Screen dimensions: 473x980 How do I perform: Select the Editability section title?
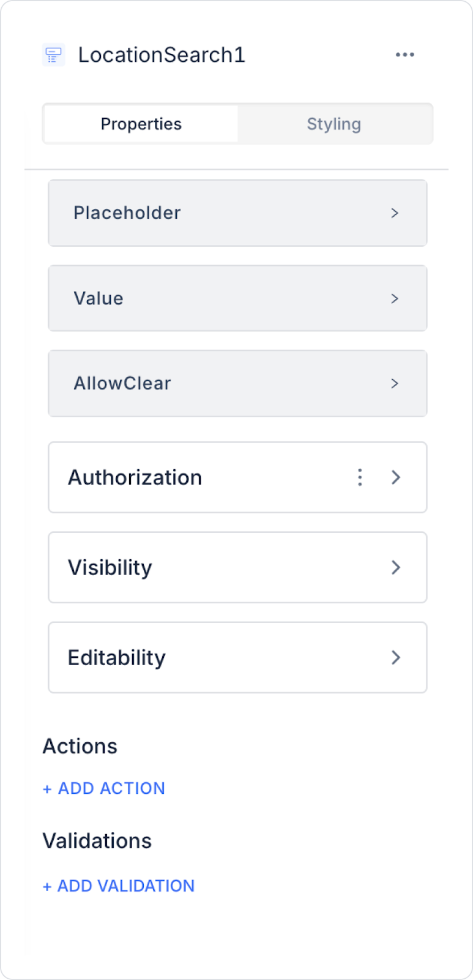(117, 657)
